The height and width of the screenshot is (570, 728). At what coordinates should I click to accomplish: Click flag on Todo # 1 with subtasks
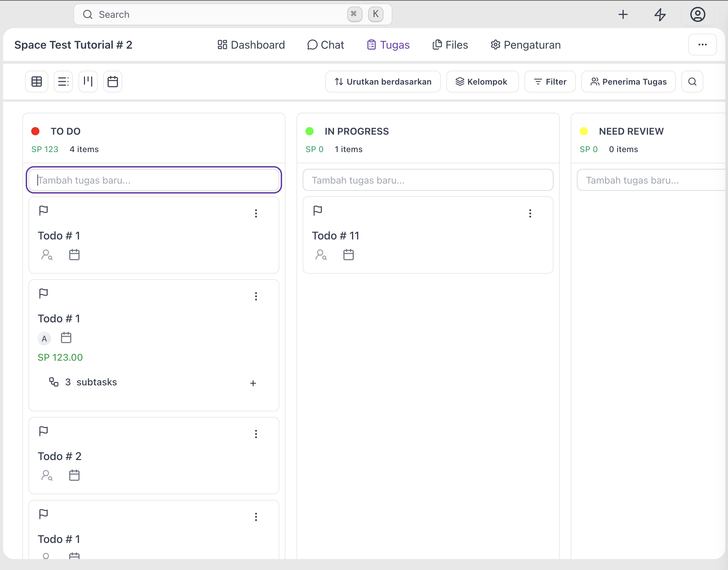[44, 294]
